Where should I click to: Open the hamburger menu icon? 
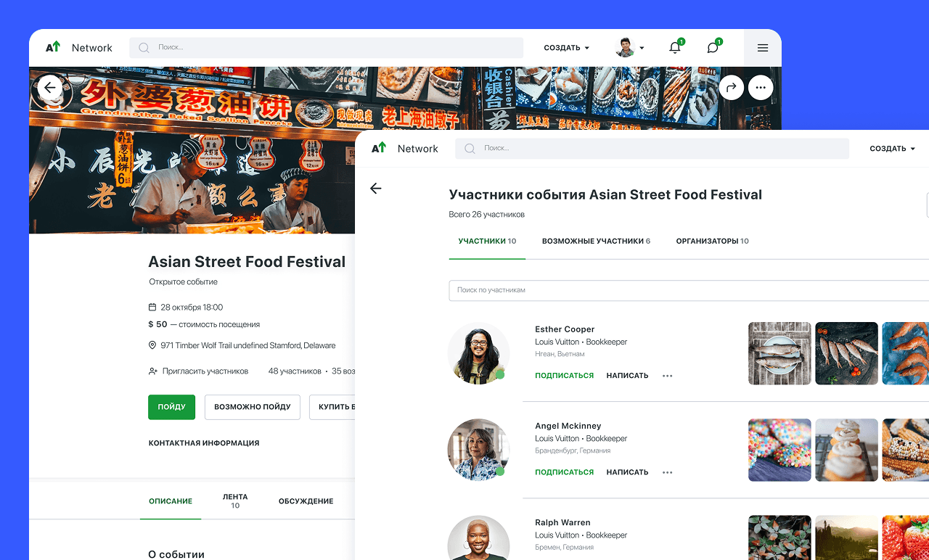coord(763,48)
